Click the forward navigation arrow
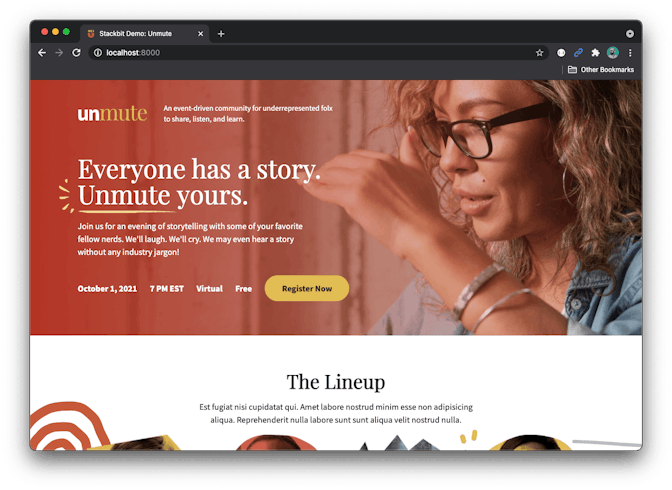This screenshot has width=672, height=490. click(59, 53)
